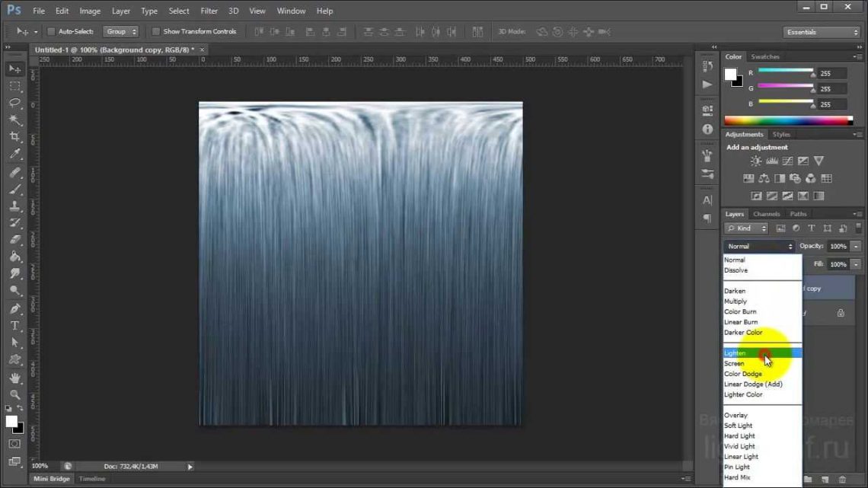Image resolution: width=868 pixels, height=488 pixels.
Task: Enable the Auto-Select checkbox
Action: coord(51,31)
